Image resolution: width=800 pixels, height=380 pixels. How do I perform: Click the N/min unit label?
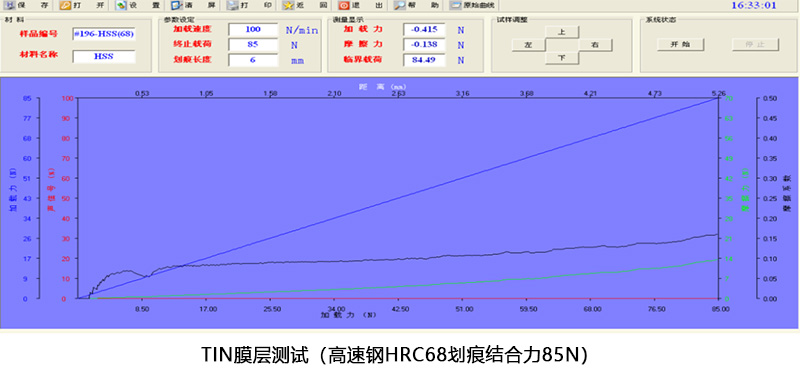(x=302, y=30)
